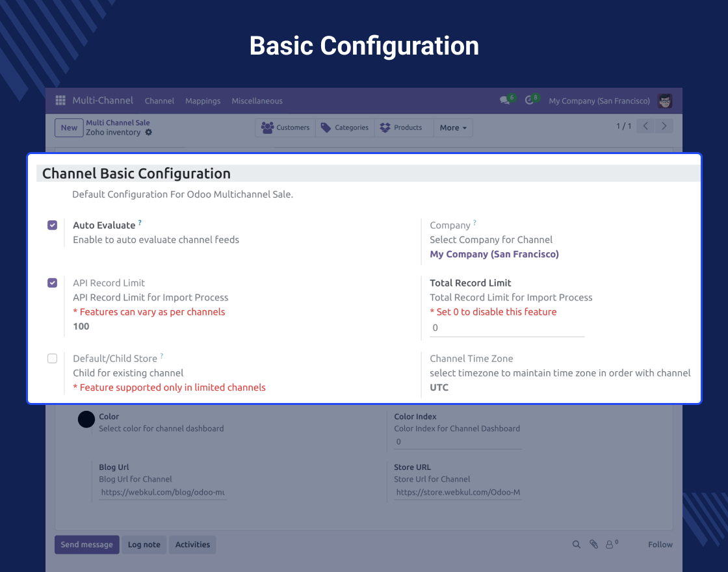Open the conversations chat icon
This screenshot has height=572, width=728.
[x=504, y=100]
